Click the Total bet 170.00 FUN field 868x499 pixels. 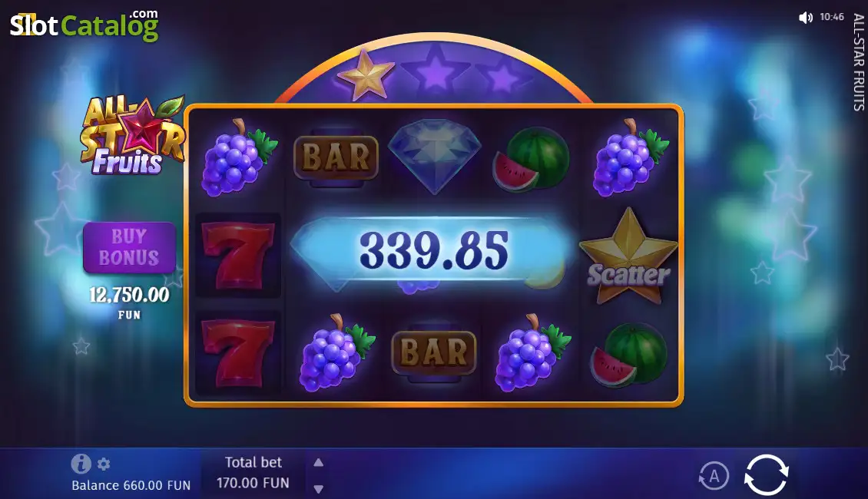253,472
